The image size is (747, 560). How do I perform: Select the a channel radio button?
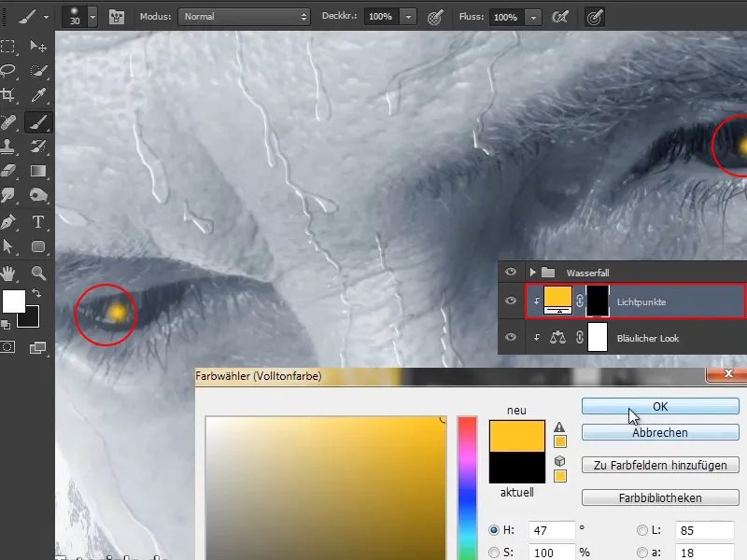[642, 553]
